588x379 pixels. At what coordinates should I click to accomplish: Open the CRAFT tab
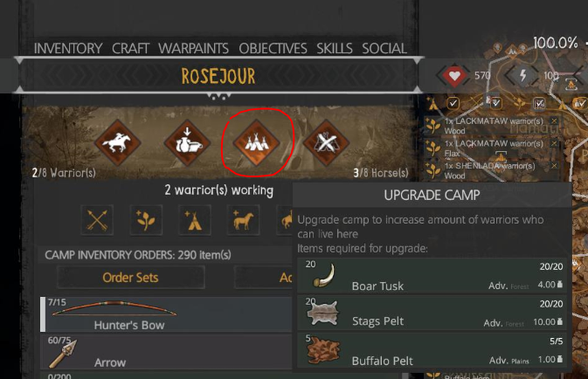point(130,48)
